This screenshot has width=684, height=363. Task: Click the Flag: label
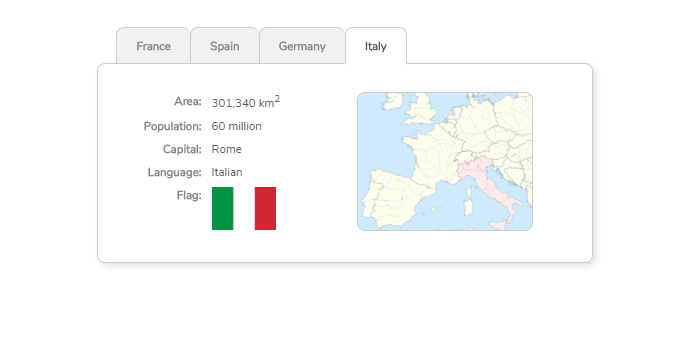pyautogui.click(x=189, y=195)
